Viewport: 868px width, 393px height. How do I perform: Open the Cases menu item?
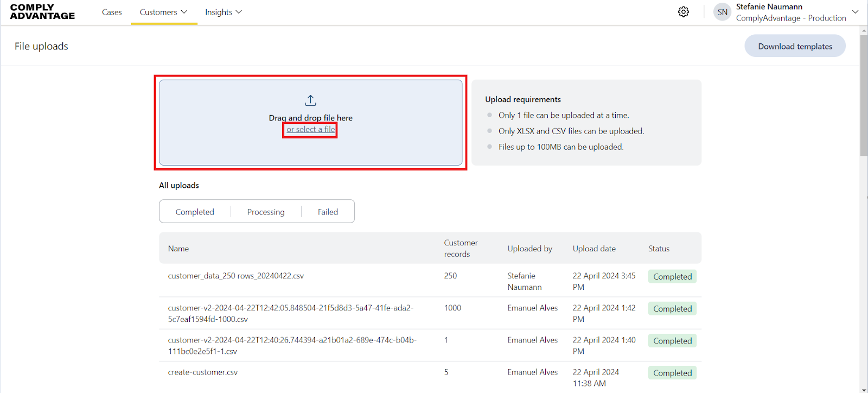click(x=112, y=12)
